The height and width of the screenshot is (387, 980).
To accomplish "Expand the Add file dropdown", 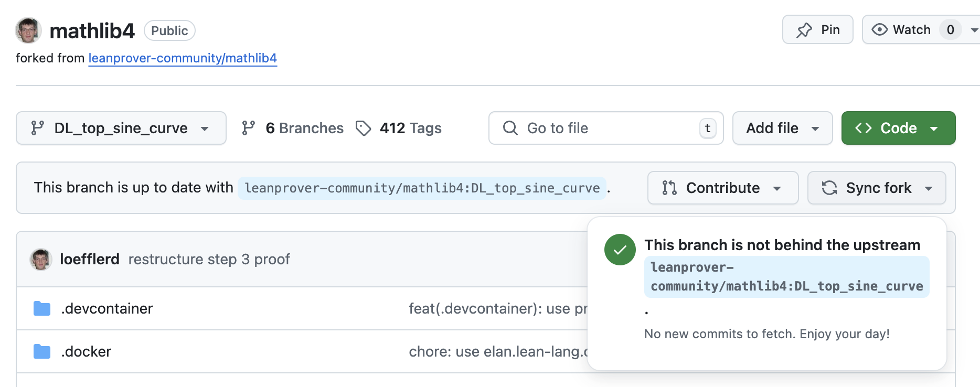I will pyautogui.click(x=782, y=128).
